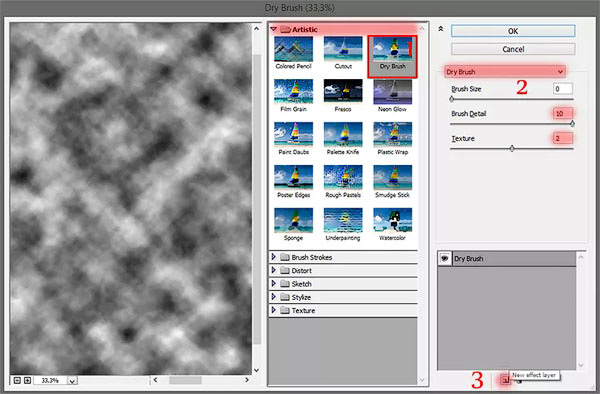Expand the Sketch filter folder
Viewport: 600px width, 394px height.
(x=274, y=283)
